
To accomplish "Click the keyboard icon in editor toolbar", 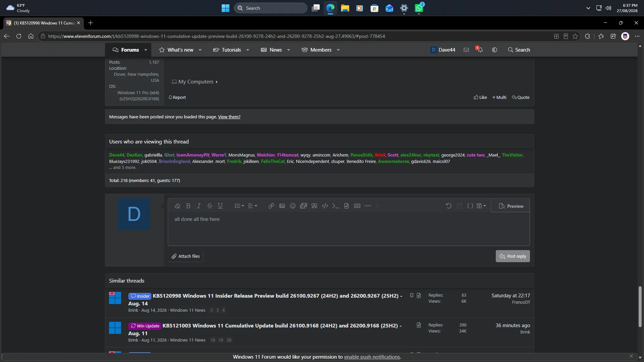I will [x=357, y=206].
